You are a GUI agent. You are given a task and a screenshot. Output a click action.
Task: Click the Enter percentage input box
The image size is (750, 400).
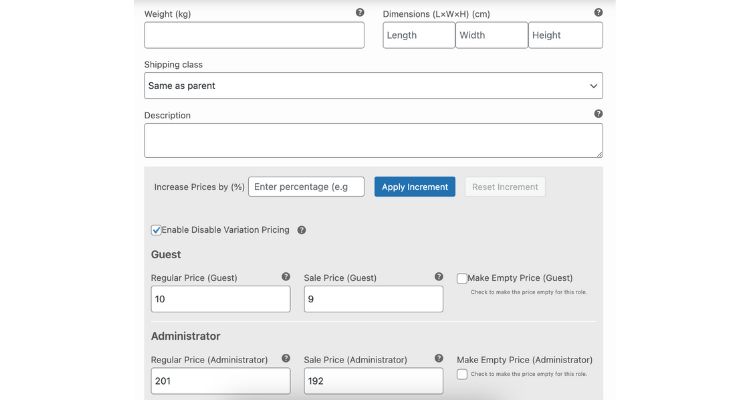tap(306, 187)
